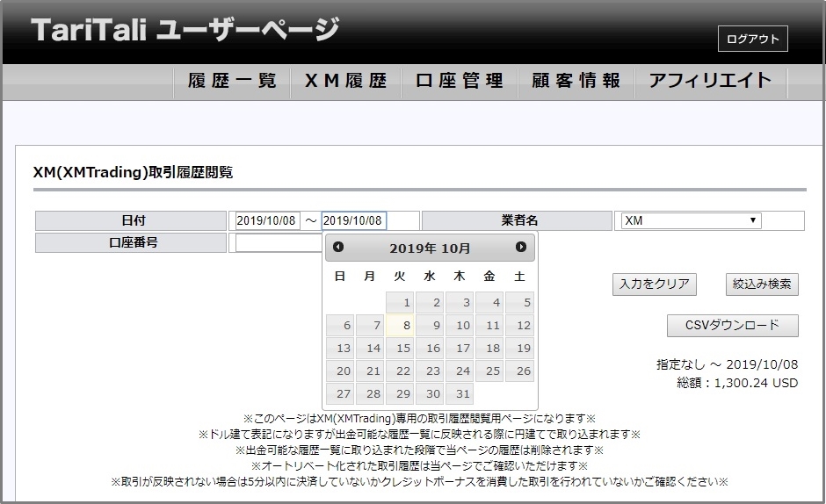Select October 29 in the calendar

tap(400, 394)
